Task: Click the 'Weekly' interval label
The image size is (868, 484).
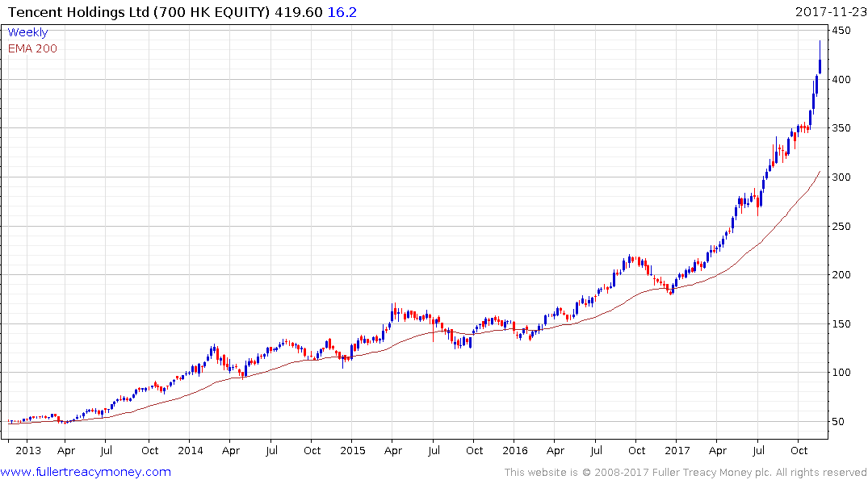Action: tap(27, 32)
